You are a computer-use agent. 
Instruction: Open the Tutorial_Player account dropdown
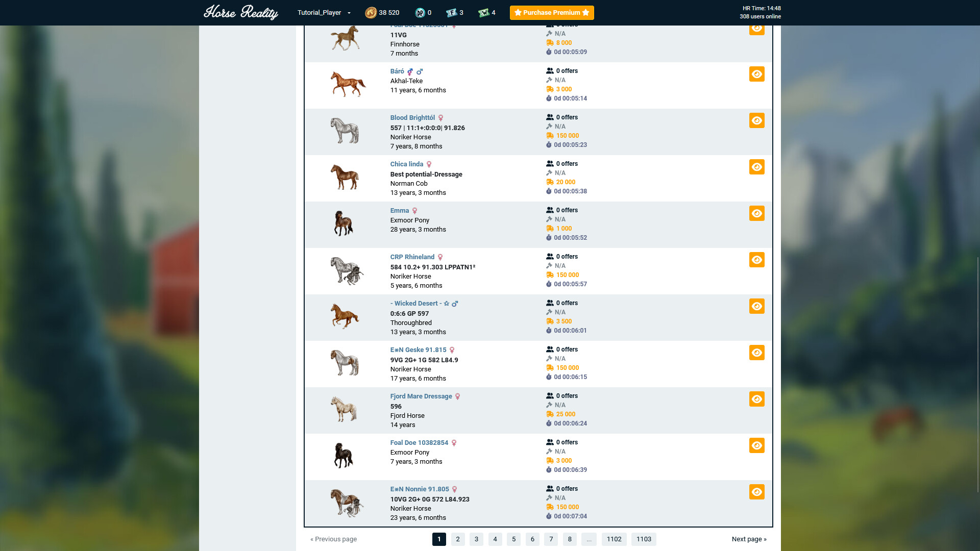point(323,12)
